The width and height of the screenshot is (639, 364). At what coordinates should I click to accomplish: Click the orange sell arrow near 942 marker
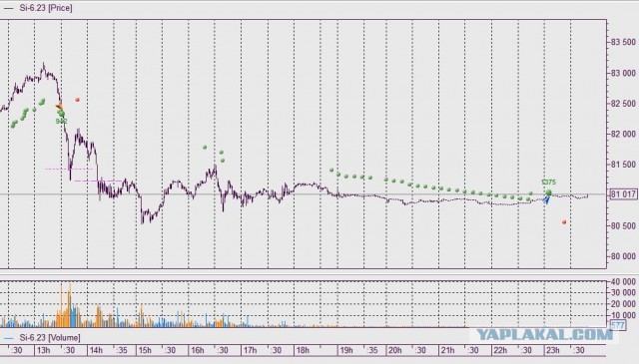(x=59, y=107)
